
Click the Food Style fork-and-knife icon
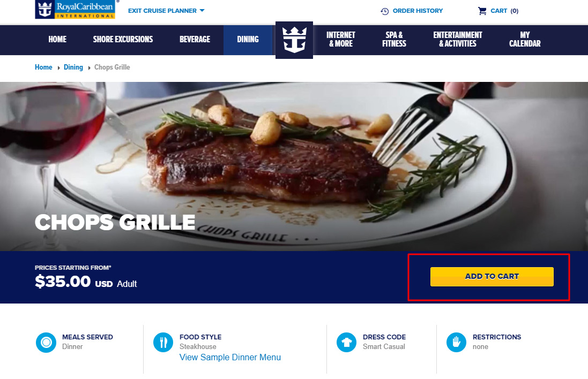(163, 342)
